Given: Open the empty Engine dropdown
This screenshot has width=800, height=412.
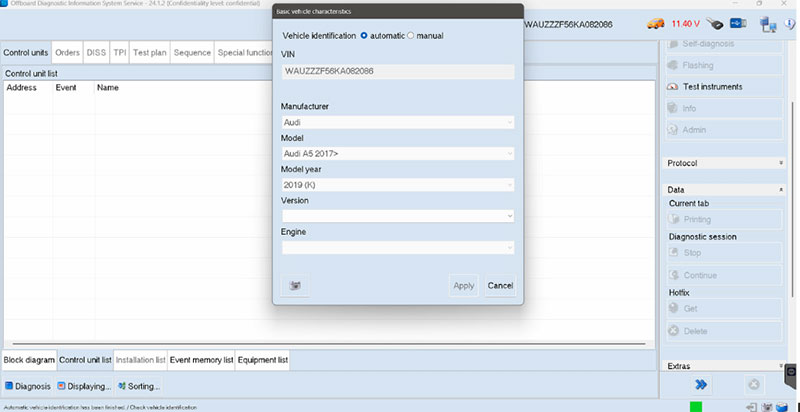Looking at the screenshot, I should (398, 248).
